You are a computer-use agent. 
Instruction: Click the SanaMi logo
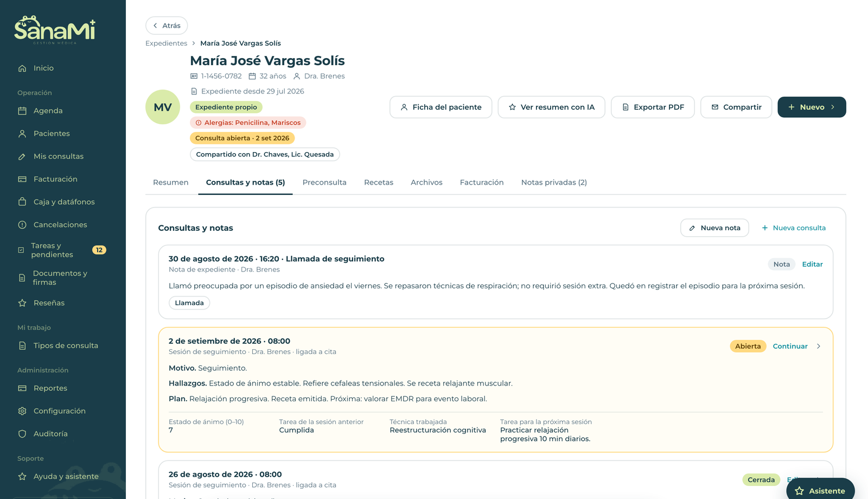[55, 29]
